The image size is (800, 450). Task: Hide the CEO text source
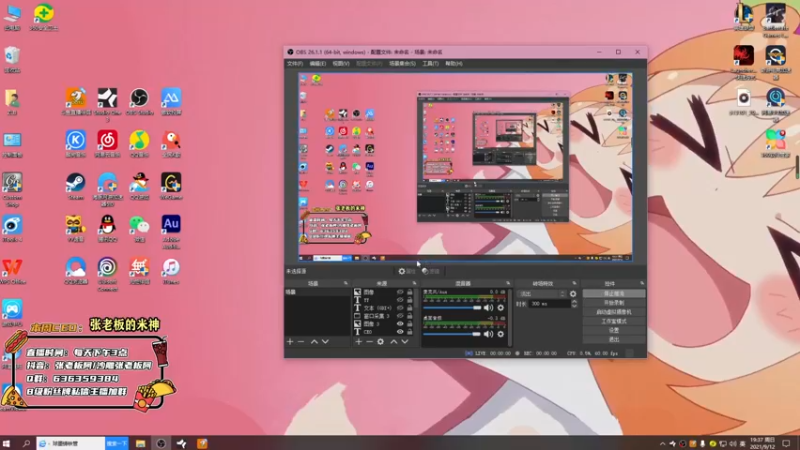point(400,332)
